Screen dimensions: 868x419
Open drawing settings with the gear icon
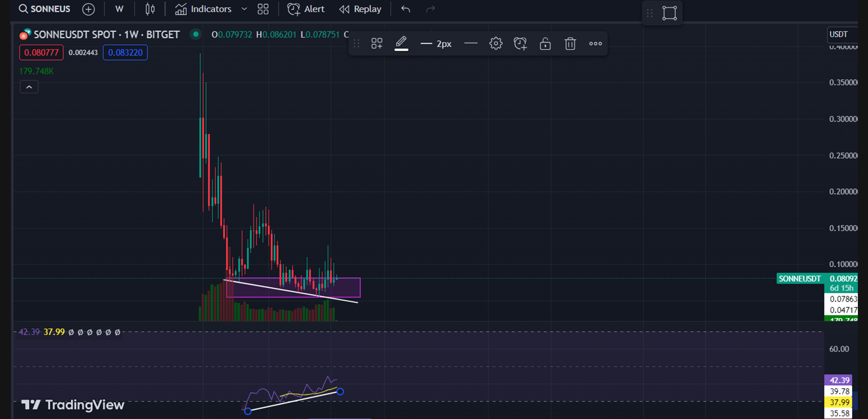pyautogui.click(x=496, y=44)
